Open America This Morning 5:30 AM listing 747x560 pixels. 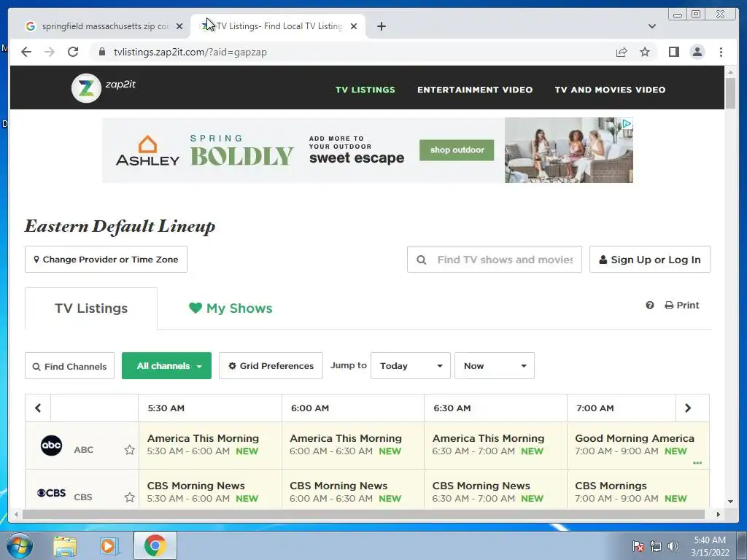[x=210, y=446]
